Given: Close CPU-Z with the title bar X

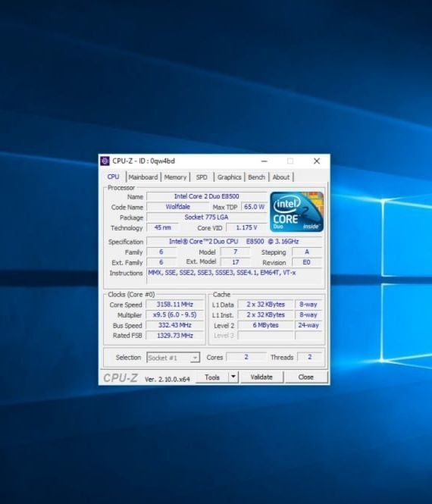Looking at the screenshot, I should pyautogui.click(x=317, y=161).
